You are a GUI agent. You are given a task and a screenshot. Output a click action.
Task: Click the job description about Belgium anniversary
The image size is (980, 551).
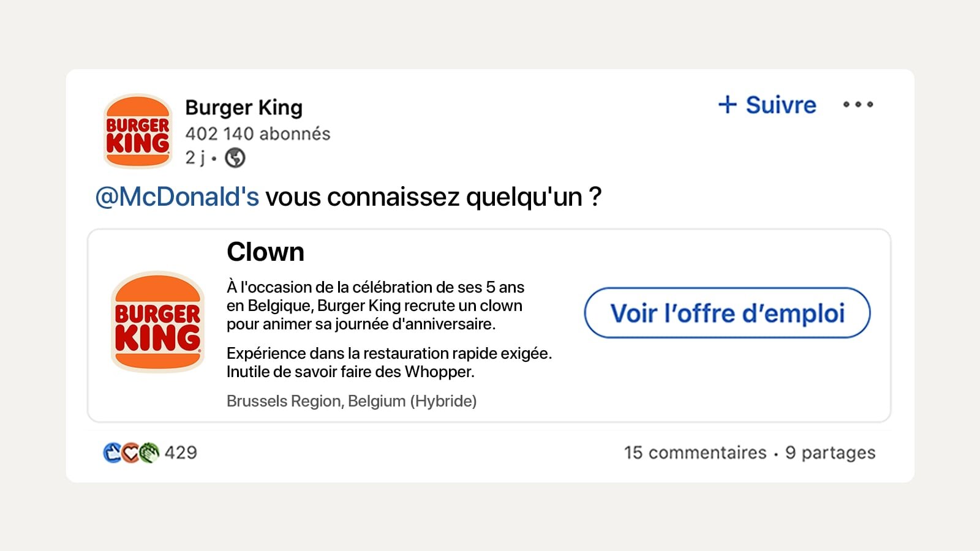(375, 305)
